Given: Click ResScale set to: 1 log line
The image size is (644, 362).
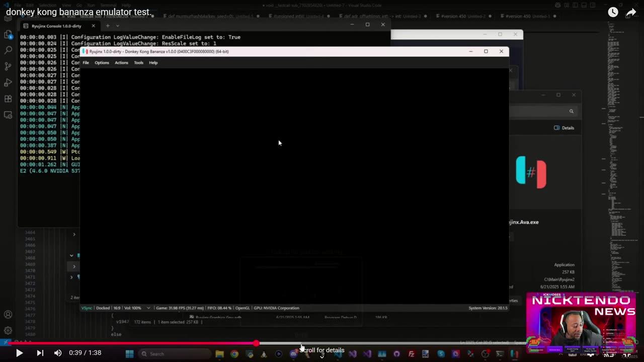Looking at the screenshot, I should click(118, 44).
